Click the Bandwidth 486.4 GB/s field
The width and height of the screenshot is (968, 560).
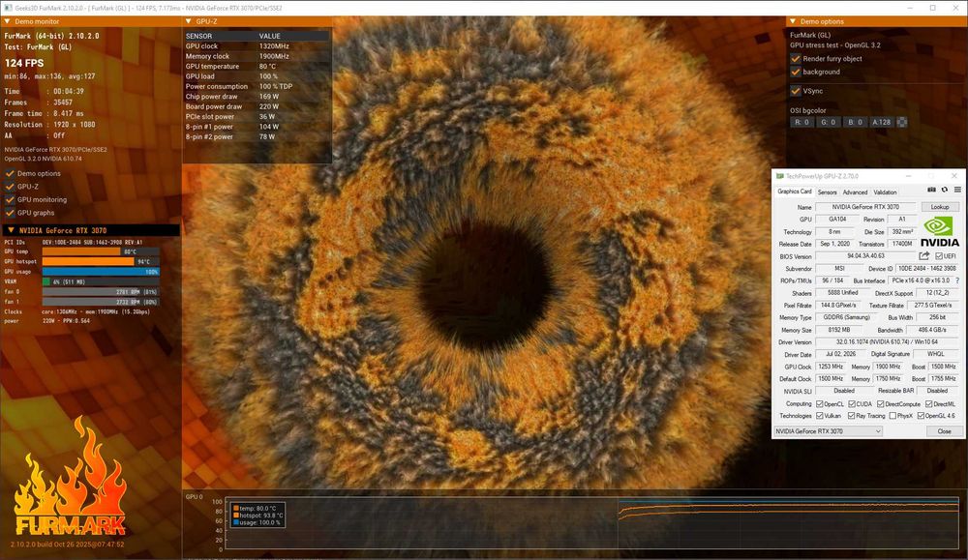coord(931,330)
